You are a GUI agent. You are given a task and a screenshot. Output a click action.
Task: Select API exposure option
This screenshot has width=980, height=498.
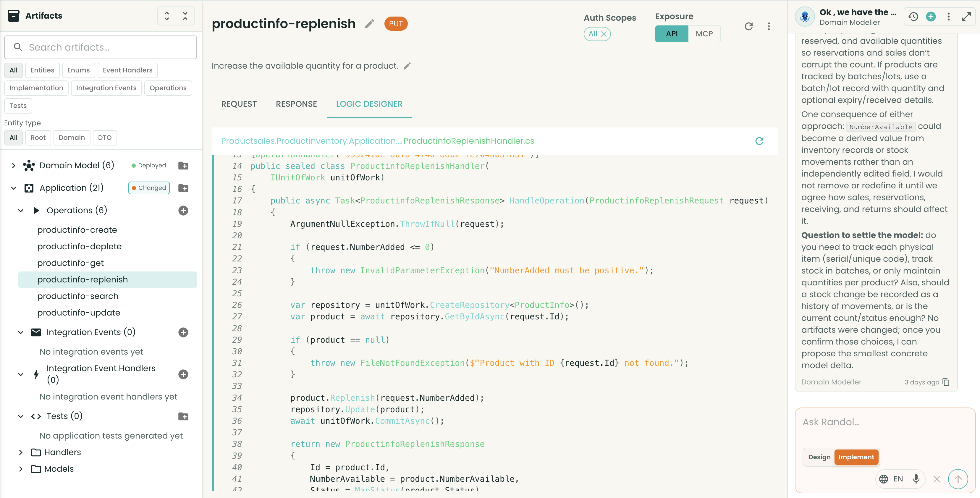point(672,34)
